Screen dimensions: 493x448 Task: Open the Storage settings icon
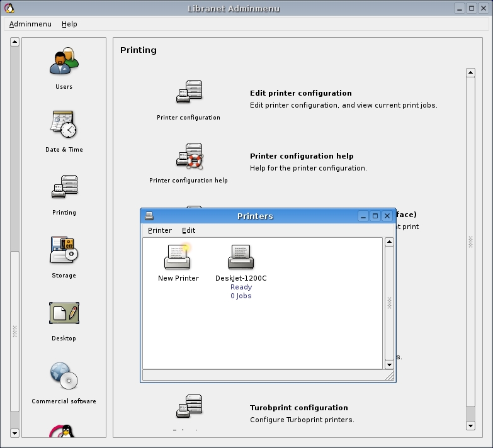(64, 250)
